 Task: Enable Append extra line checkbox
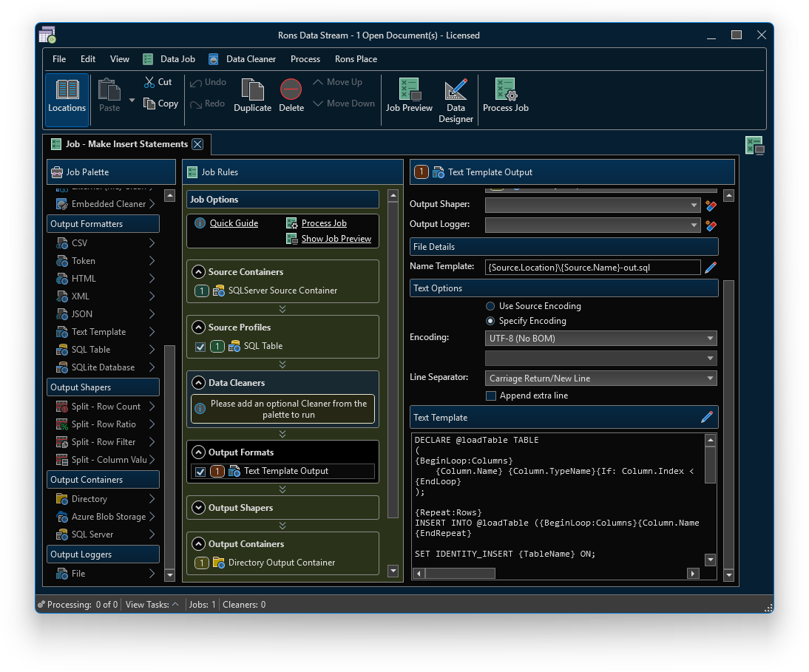pos(491,396)
